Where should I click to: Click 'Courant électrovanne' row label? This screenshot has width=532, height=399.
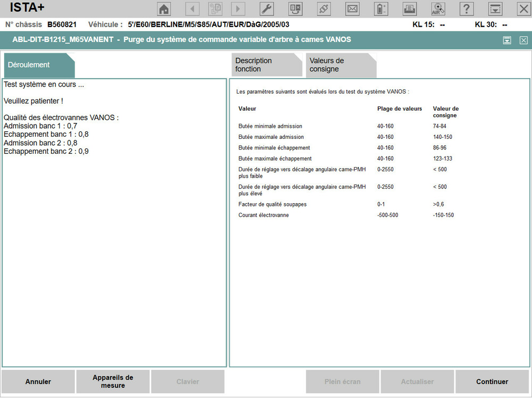click(264, 215)
